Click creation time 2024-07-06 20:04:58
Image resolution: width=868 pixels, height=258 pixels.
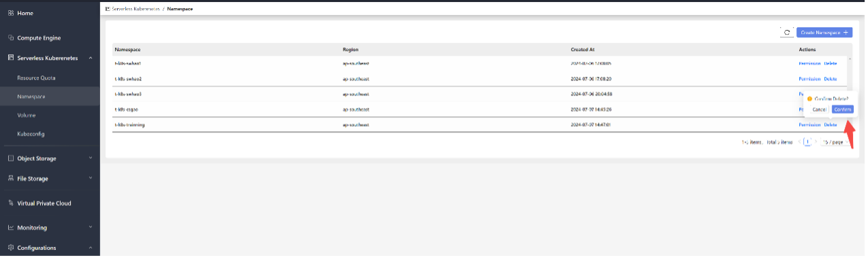591,94
